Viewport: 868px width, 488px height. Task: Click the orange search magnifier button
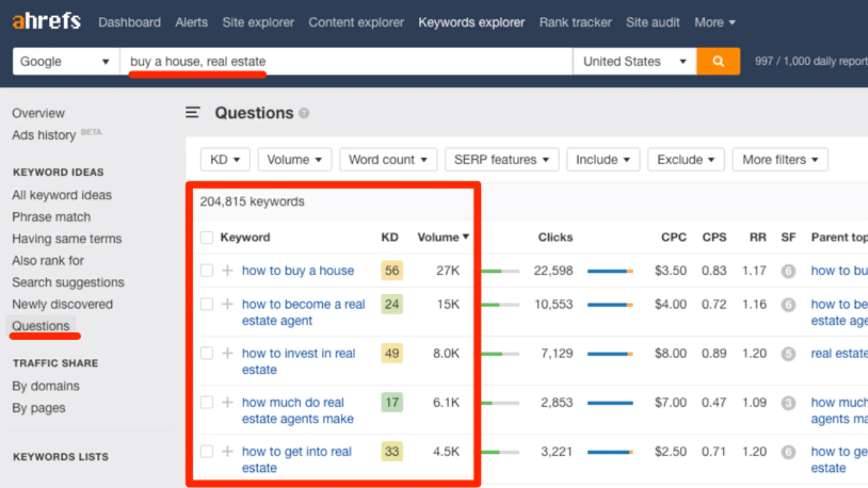[718, 61]
